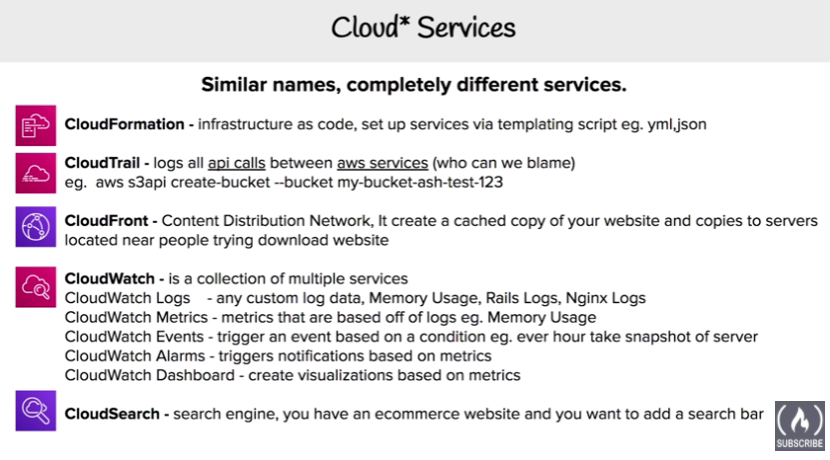Click the CloudTrail service icon

point(35,173)
